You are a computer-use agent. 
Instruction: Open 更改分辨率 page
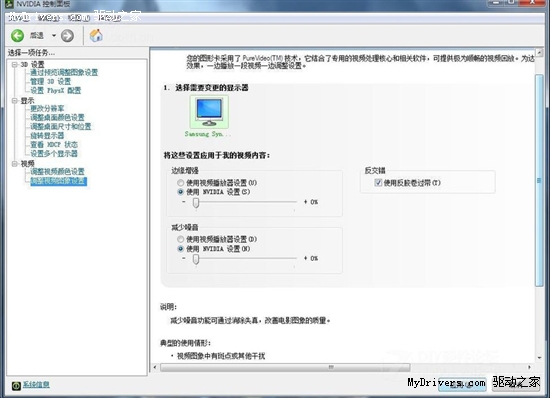47,109
